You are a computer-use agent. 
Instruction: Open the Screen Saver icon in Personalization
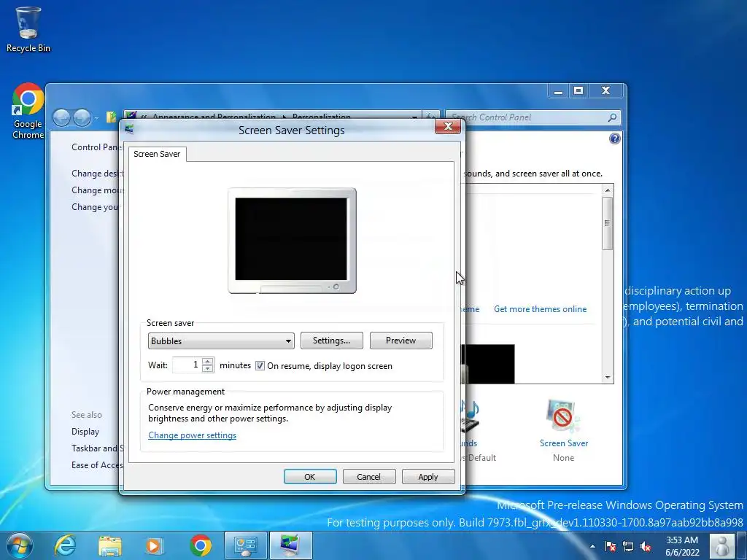pos(564,430)
